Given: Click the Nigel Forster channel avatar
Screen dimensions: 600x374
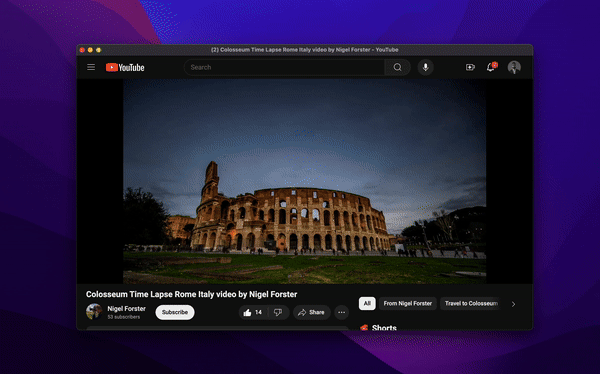Looking at the screenshot, I should click(x=94, y=312).
